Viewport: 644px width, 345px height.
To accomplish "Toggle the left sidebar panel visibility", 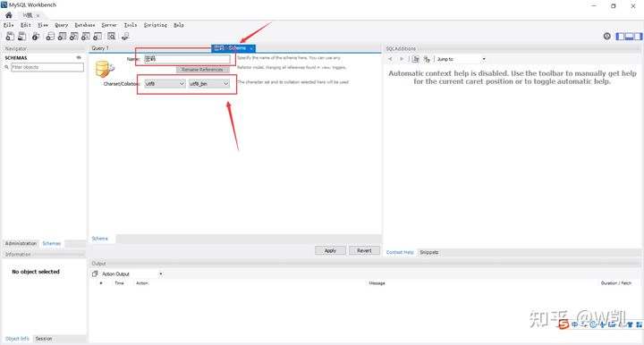I will point(620,37).
